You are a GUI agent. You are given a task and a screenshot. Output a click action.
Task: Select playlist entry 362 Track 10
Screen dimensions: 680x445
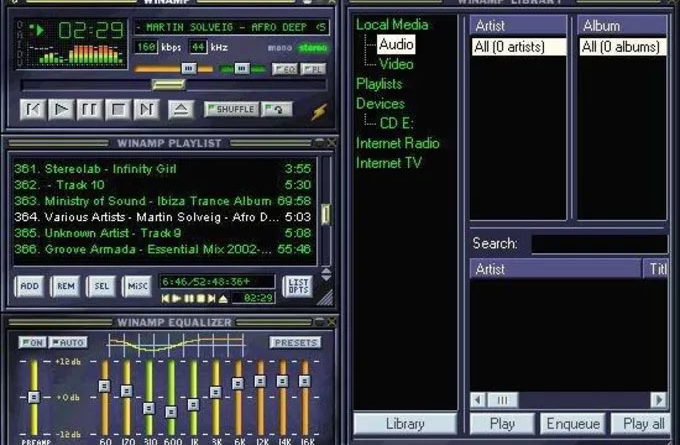point(162,185)
